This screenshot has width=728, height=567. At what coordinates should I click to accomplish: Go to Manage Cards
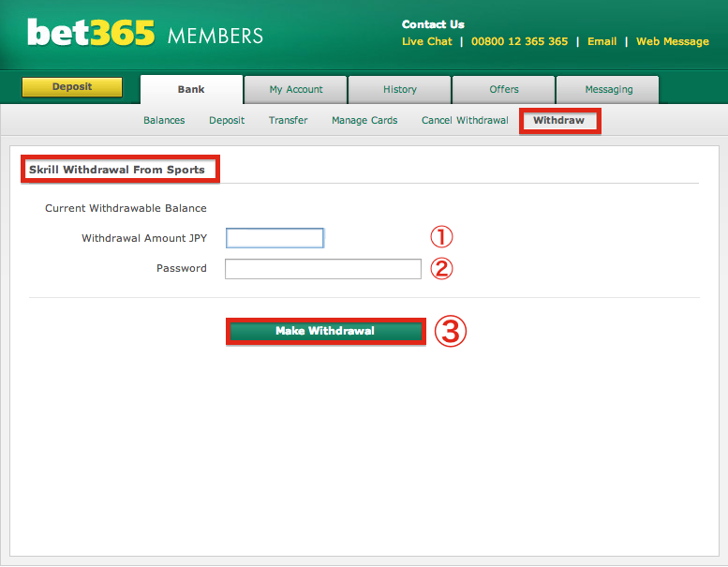[364, 121]
